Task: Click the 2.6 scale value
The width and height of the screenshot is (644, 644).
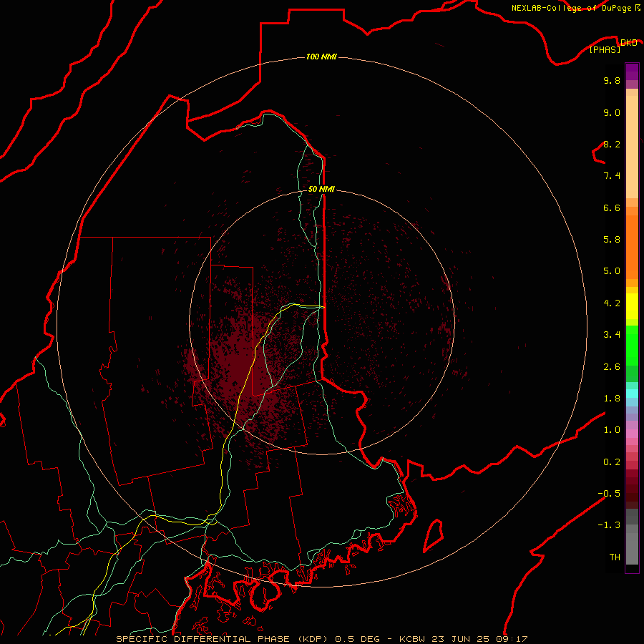Action: 612,367
